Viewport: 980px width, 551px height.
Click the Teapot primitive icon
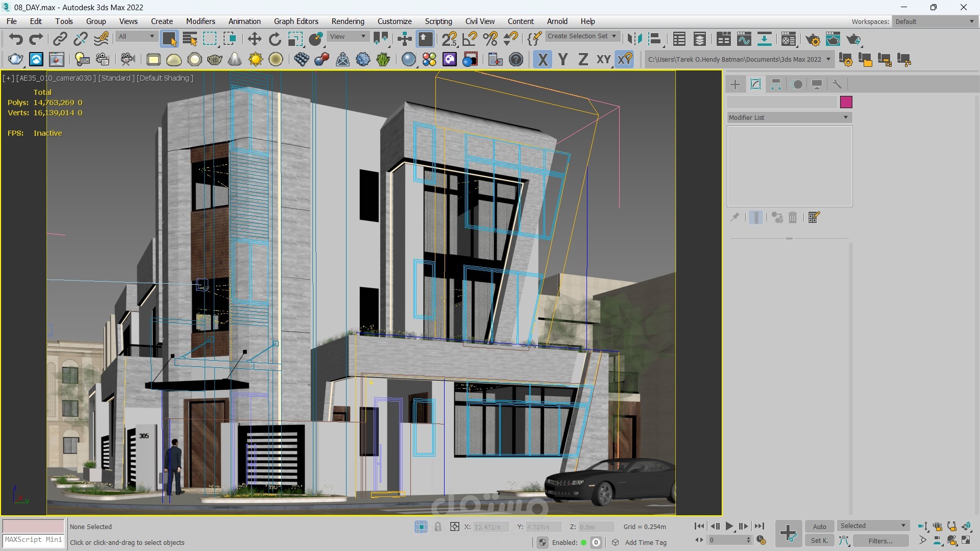click(x=214, y=60)
